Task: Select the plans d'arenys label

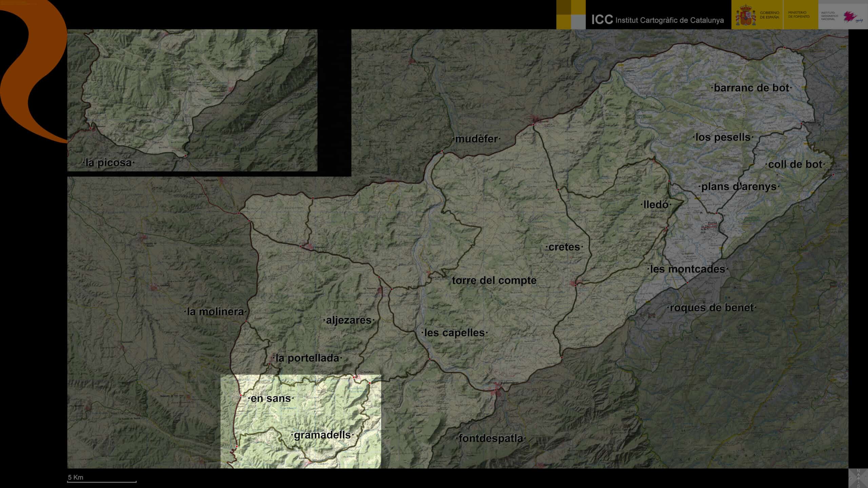Action: (x=738, y=187)
